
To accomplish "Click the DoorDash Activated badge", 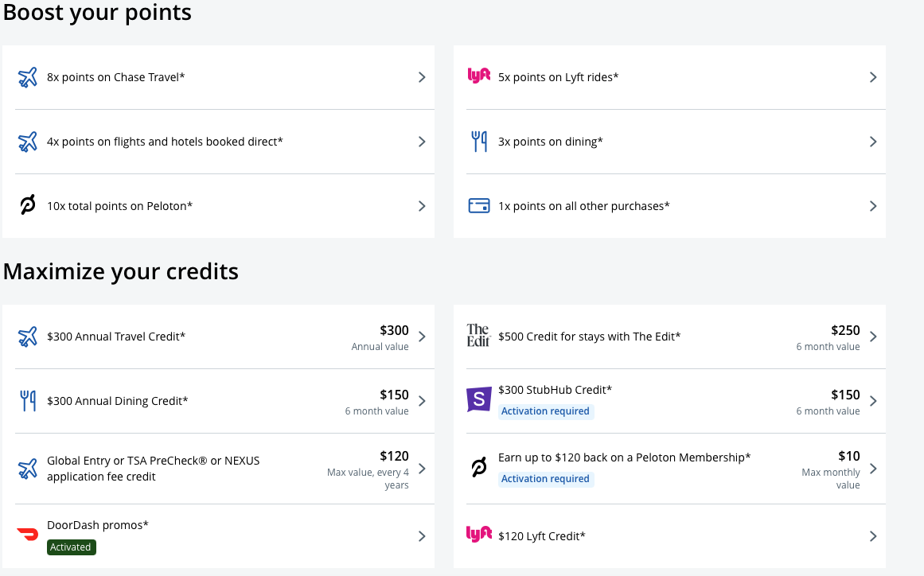I will pos(72,547).
